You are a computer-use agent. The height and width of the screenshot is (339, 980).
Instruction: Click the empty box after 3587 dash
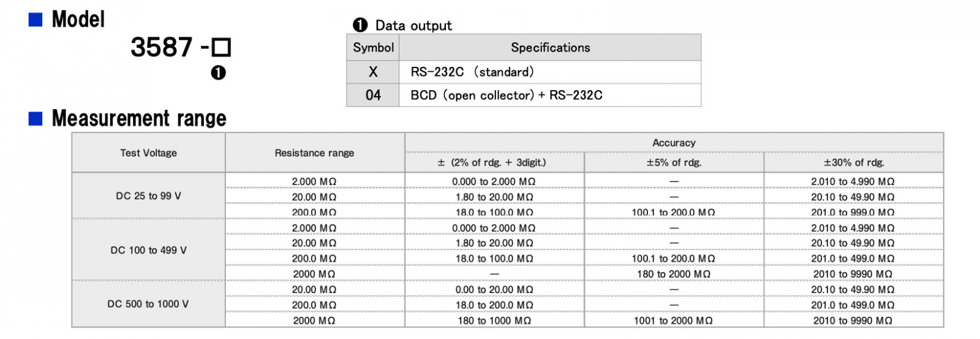[221, 47]
